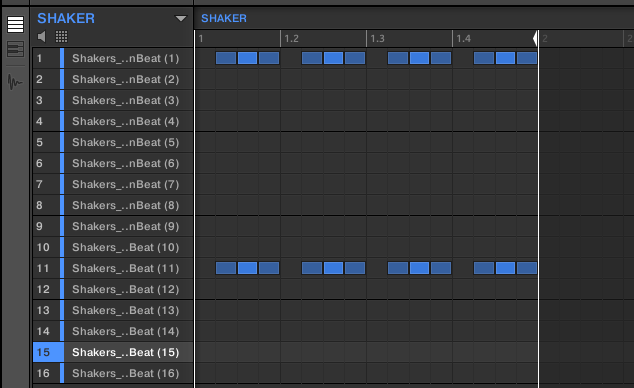The height and width of the screenshot is (388, 634).
Task: Select the last note event in row 11
Action: click(x=526, y=268)
